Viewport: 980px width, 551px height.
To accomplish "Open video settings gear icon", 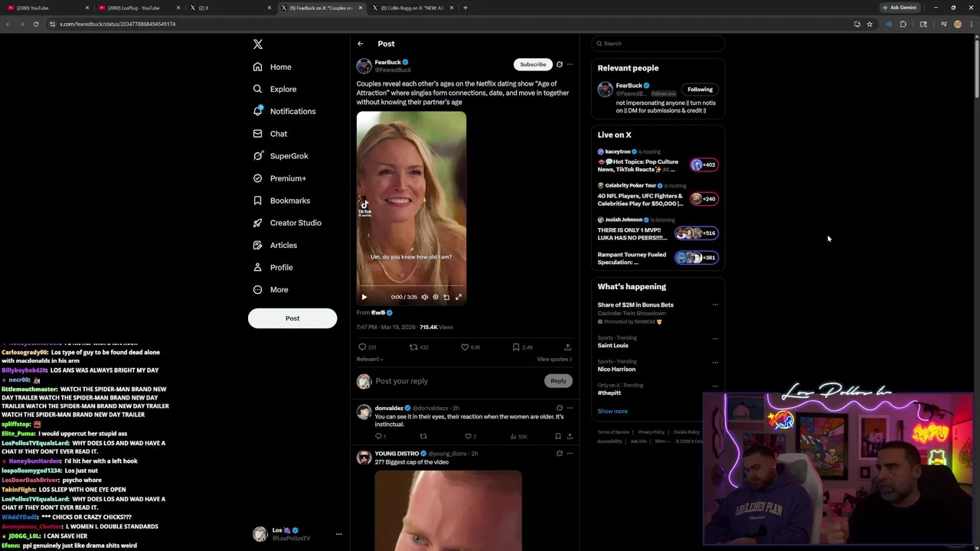I will [x=436, y=297].
